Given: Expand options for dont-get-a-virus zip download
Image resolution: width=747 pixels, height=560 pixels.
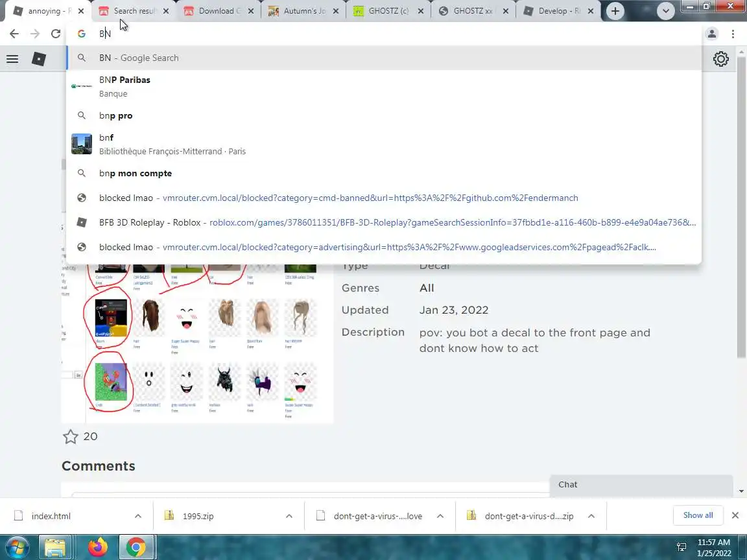Looking at the screenshot, I should pyautogui.click(x=591, y=516).
